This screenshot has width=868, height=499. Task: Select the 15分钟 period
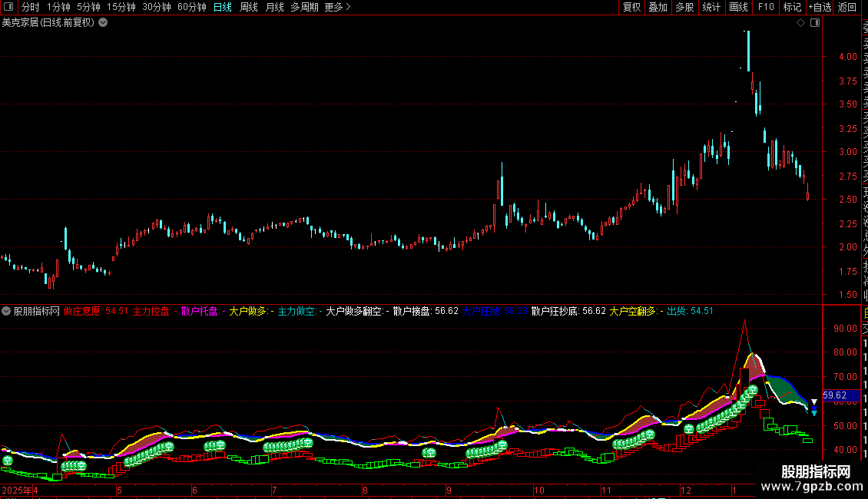click(x=121, y=7)
